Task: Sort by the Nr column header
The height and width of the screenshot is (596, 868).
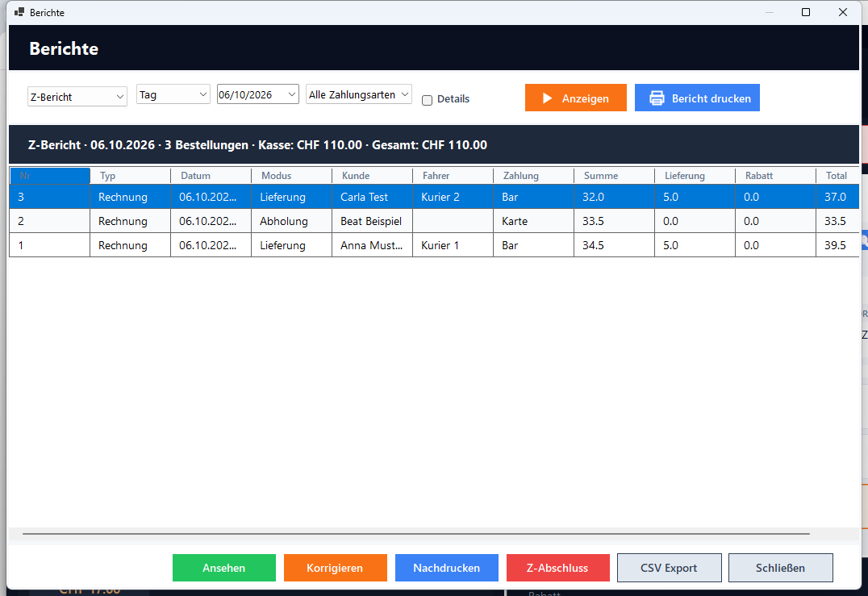Action: (x=50, y=176)
